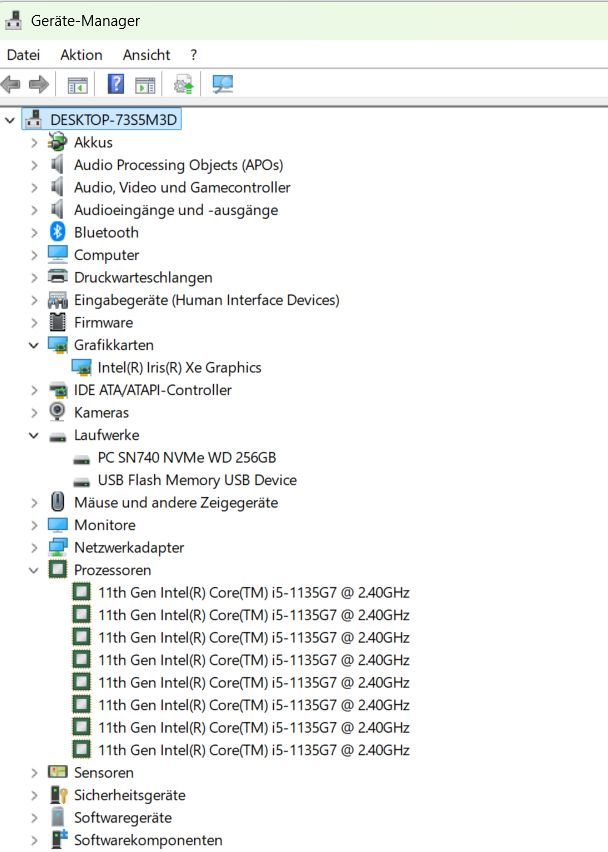Select USB Flash Memory USB Device

tap(197, 480)
